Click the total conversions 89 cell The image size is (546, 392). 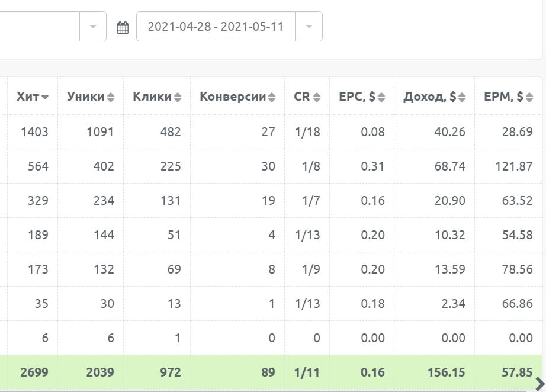tap(268, 372)
